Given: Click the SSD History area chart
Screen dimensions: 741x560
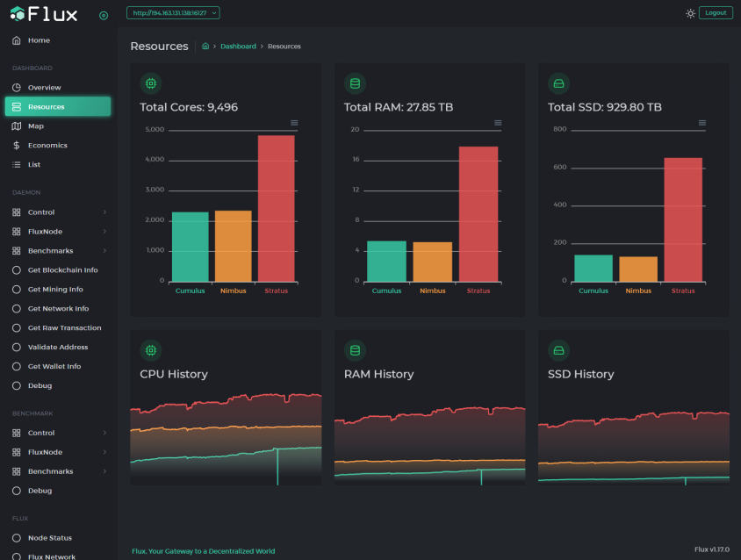Looking at the screenshot, I should point(634,448).
